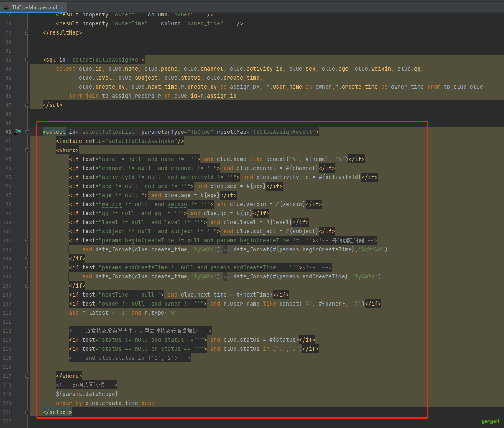Click "order by clue.create_time desc" line

[x=105, y=403]
